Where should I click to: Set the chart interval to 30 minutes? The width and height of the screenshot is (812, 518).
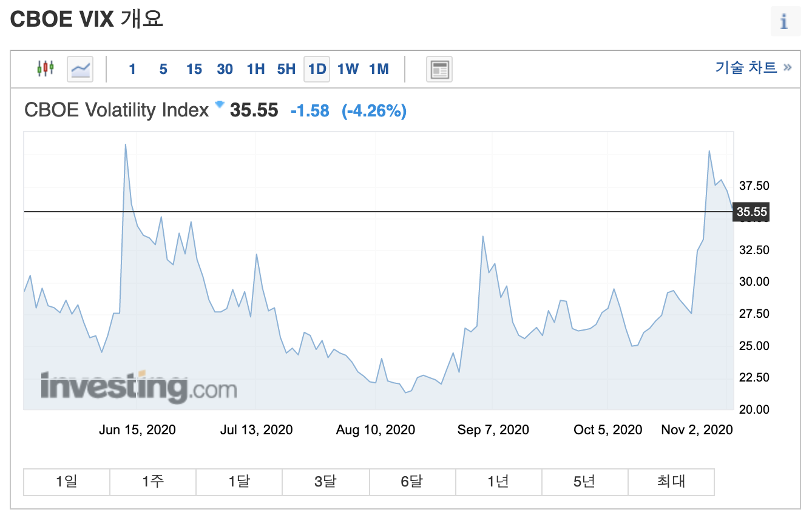[x=225, y=69]
